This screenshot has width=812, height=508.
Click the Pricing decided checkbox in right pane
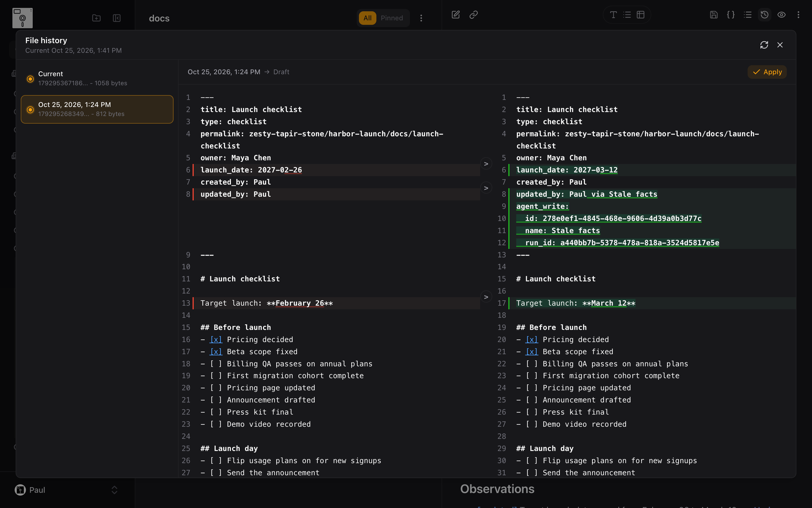click(x=531, y=339)
